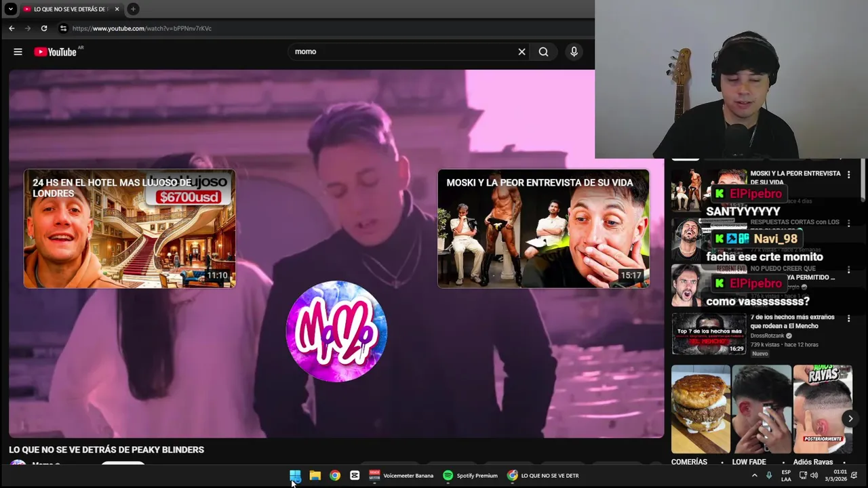The height and width of the screenshot is (488, 868).
Task: Visit the DrossRotzank channel link
Action: [x=767, y=335]
